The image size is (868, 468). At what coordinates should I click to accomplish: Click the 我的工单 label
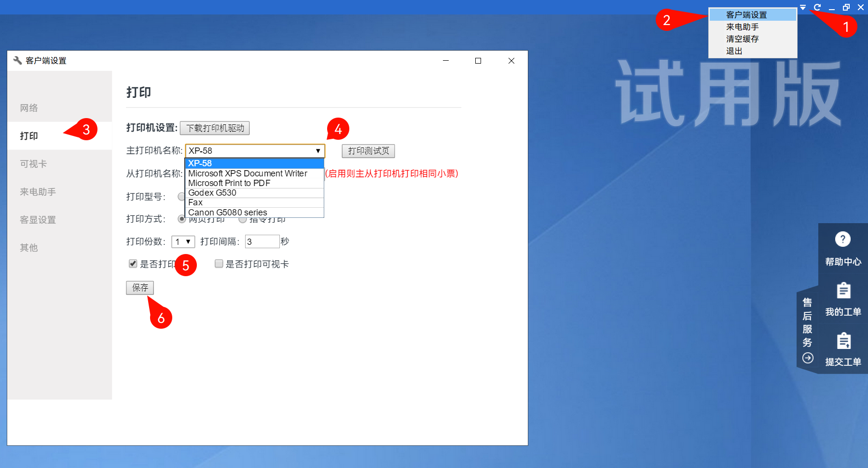click(x=843, y=312)
